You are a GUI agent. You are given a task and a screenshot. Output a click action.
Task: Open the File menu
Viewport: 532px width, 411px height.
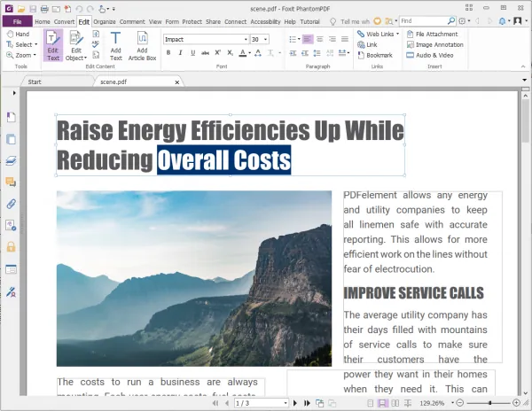point(18,21)
